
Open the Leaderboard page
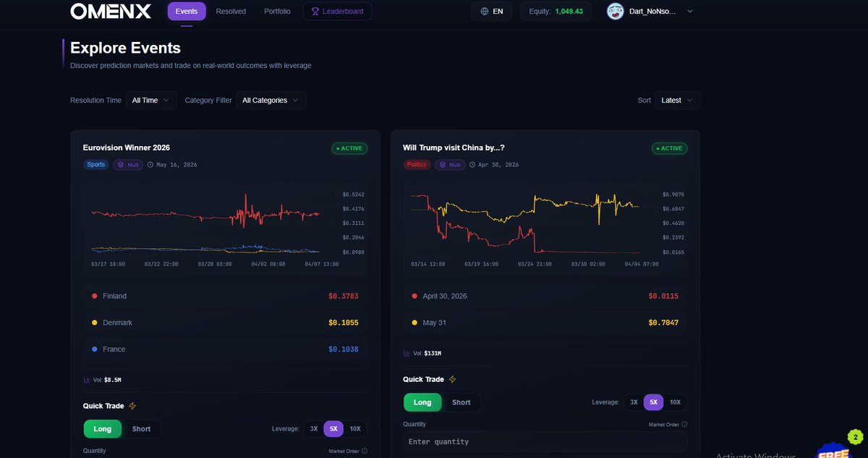click(337, 12)
